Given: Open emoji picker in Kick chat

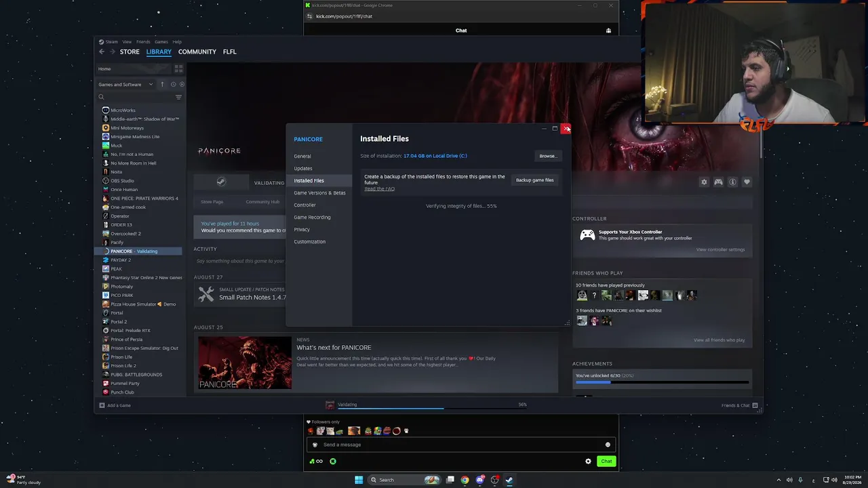Looking at the screenshot, I should [x=608, y=445].
